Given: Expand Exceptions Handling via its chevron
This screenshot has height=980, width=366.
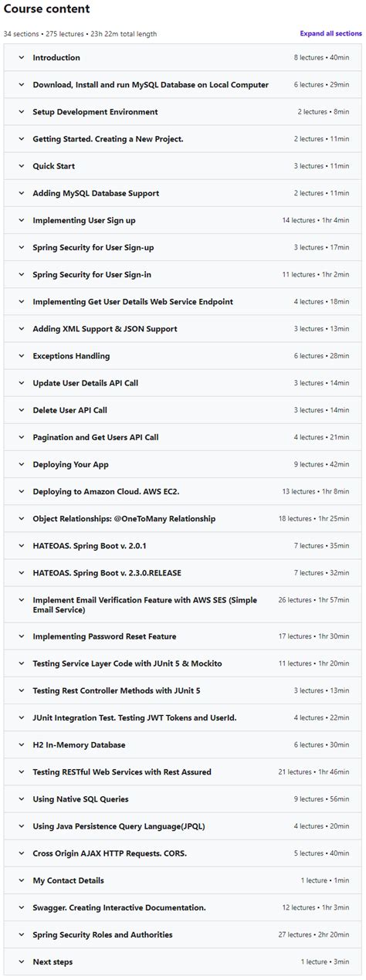Looking at the screenshot, I should coord(22,356).
